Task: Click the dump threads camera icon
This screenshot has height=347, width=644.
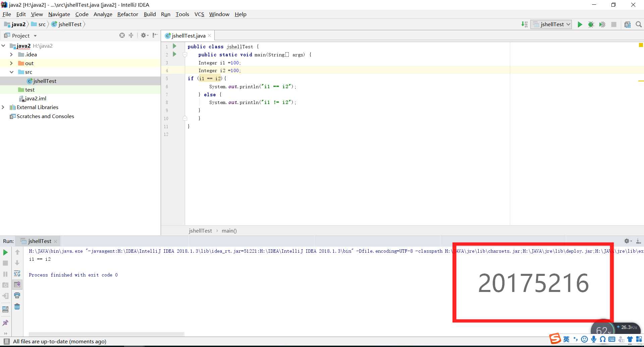Action: (5, 285)
